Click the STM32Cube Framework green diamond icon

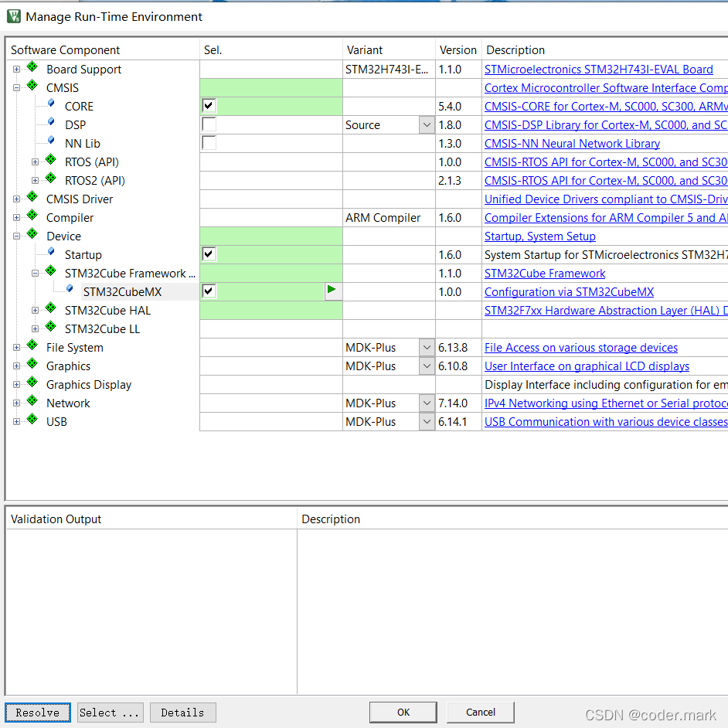click(x=50, y=271)
